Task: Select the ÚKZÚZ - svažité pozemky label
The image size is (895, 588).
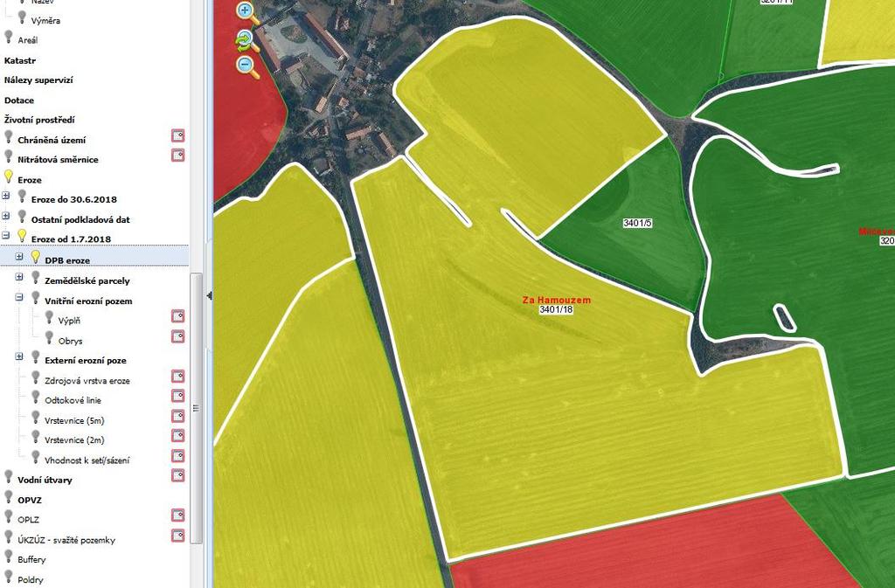Action: pyautogui.click(x=66, y=540)
